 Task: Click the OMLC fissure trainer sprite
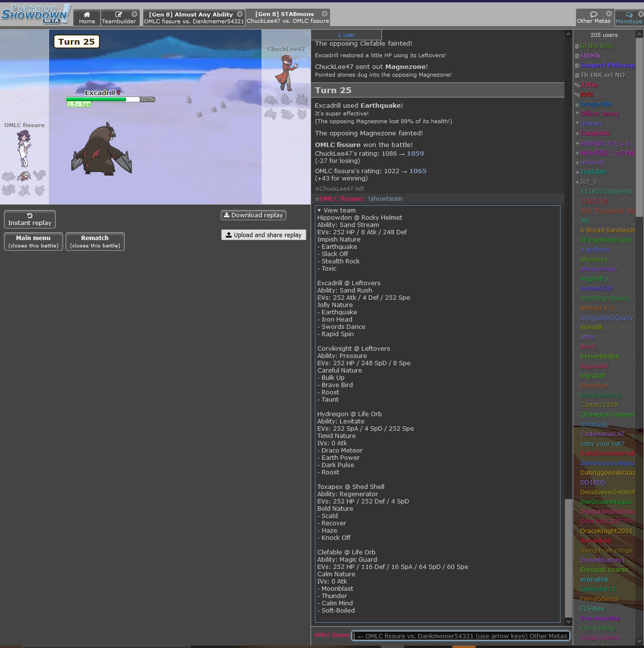pos(24,149)
